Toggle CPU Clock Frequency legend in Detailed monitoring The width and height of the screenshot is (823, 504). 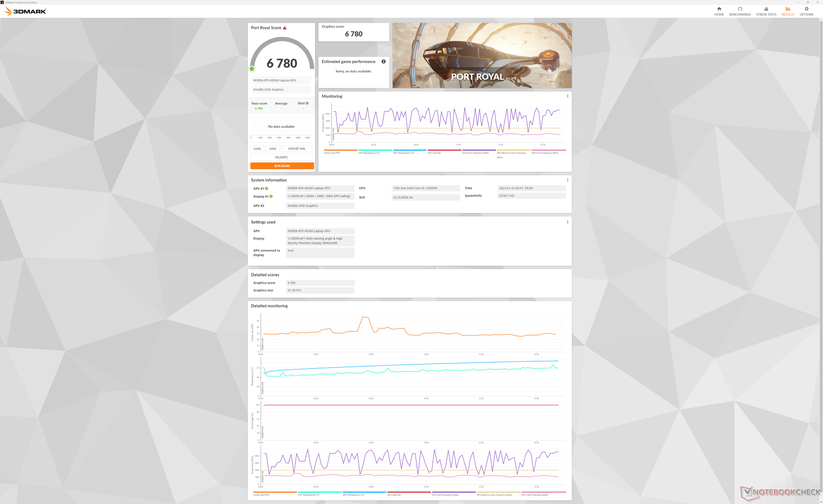(445, 495)
